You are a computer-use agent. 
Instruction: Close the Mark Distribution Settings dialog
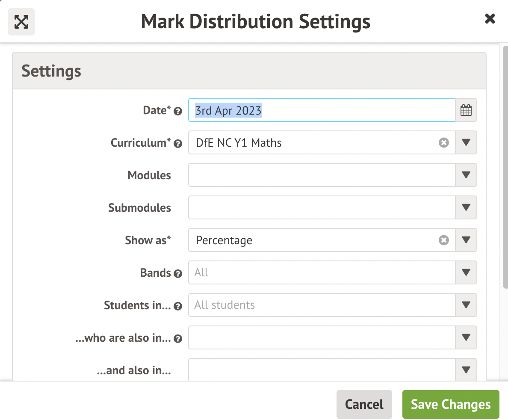(490, 19)
